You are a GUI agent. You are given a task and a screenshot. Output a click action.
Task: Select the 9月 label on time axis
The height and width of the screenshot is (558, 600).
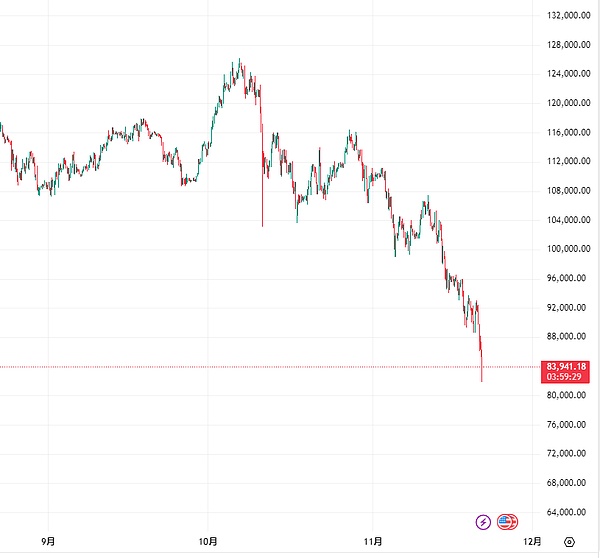48,542
